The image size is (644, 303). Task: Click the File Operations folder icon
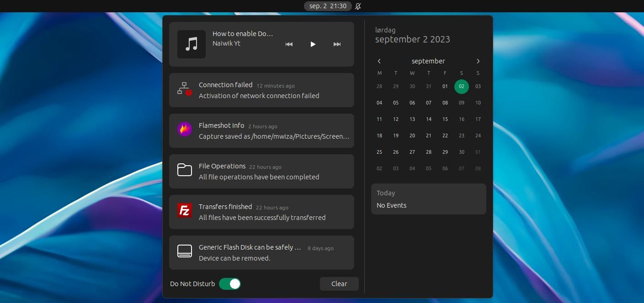184,170
